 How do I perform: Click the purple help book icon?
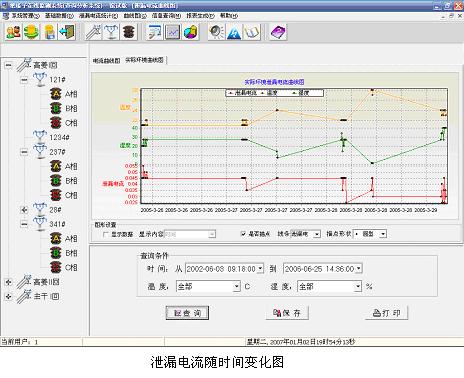278,32
